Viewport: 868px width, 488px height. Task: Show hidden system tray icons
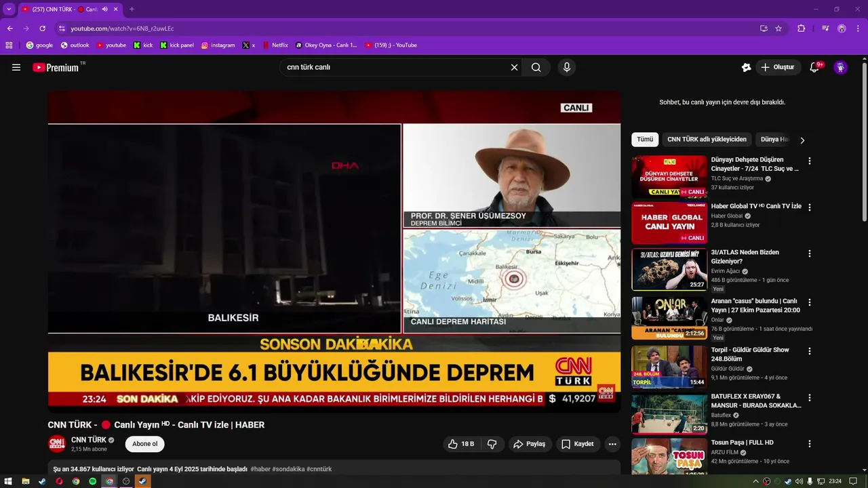(x=756, y=481)
